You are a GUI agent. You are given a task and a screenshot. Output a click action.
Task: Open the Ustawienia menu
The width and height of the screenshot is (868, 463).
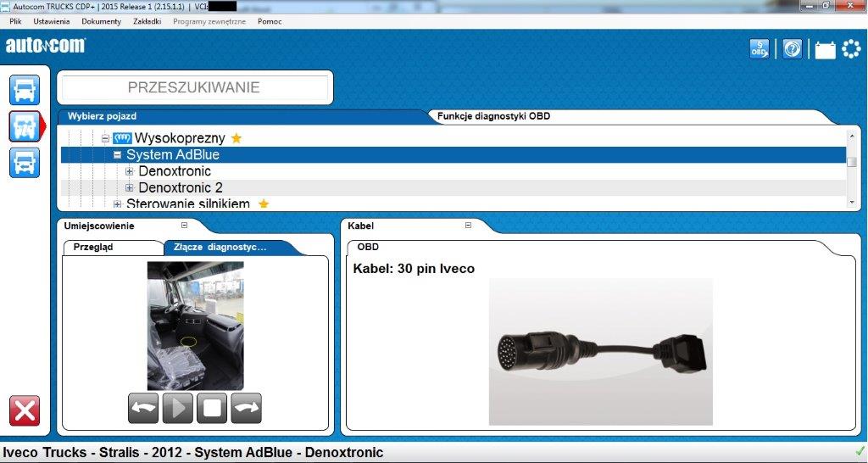click(x=52, y=21)
